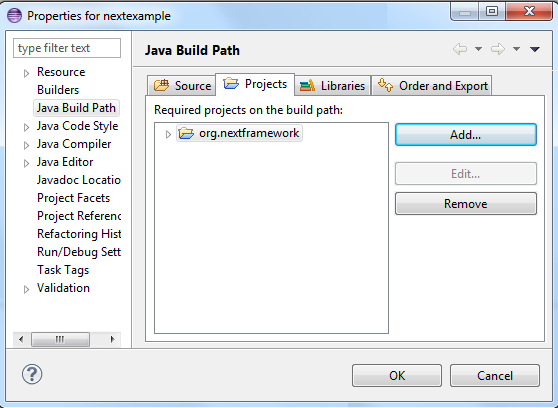
Task: Click the Eclipse icon in title bar
Action: click(15, 16)
